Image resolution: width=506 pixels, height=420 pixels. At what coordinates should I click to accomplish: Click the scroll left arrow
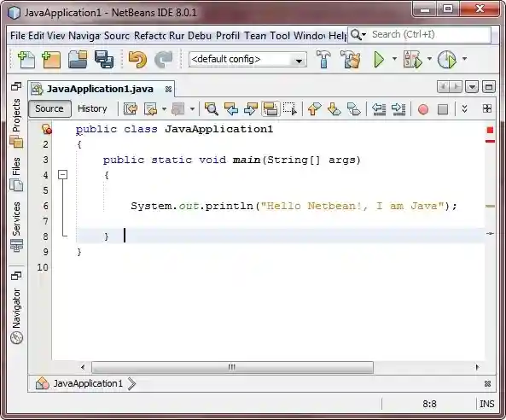point(83,367)
